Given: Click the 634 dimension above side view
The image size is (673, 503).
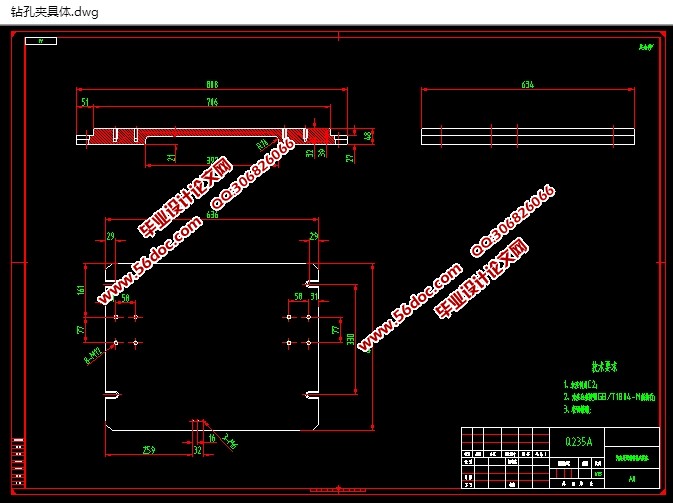Looking at the screenshot, I should point(527,86).
